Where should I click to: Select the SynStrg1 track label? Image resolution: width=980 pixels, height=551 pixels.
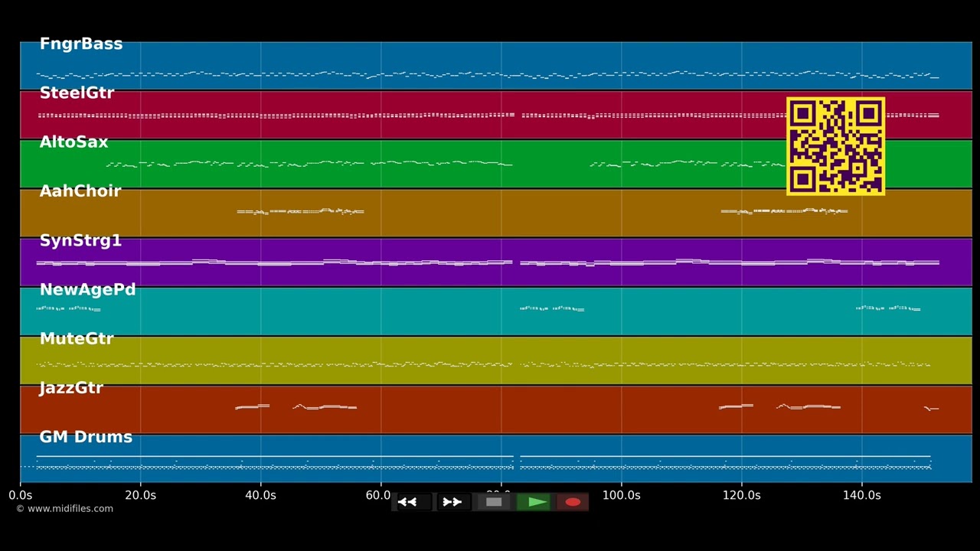pyautogui.click(x=80, y=240)
